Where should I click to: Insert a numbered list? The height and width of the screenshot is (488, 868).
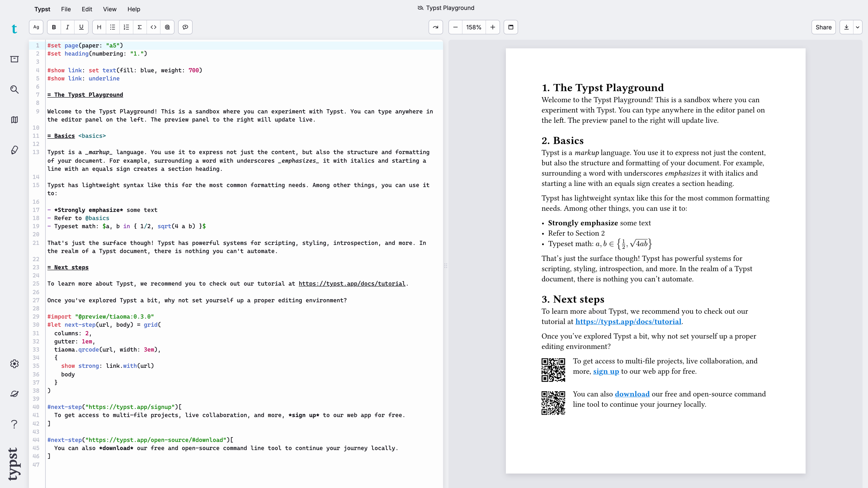point(126,27)
